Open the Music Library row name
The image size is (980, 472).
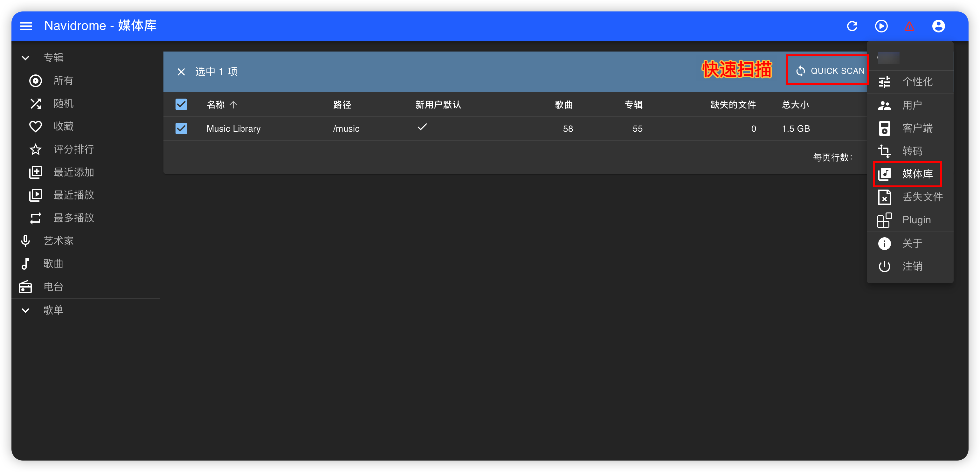pos(234,129)
